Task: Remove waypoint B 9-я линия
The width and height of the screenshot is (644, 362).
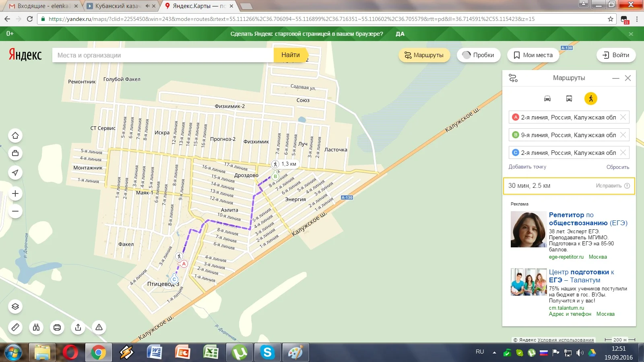Action: 623,135
